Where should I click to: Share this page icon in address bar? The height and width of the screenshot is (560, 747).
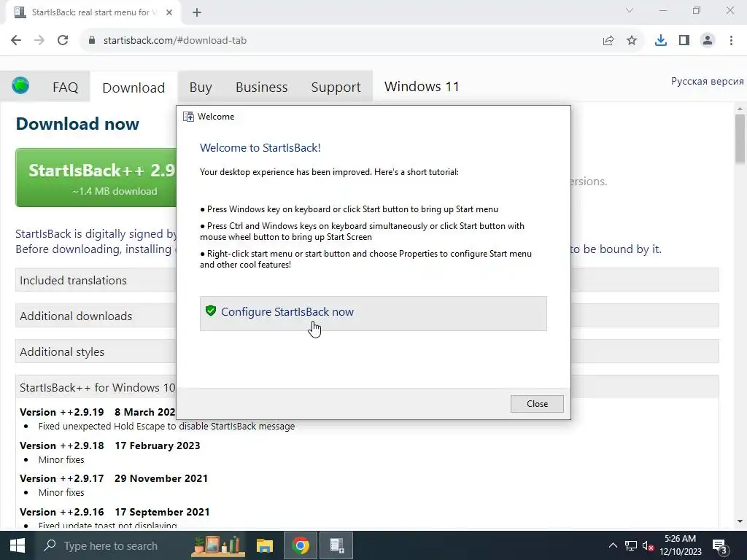click(608, 41)
